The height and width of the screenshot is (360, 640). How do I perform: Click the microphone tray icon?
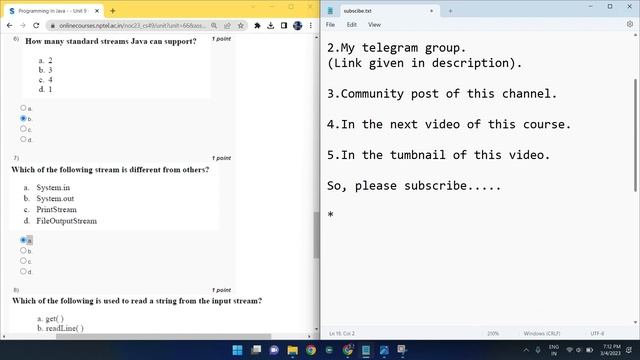click(538, 350)
